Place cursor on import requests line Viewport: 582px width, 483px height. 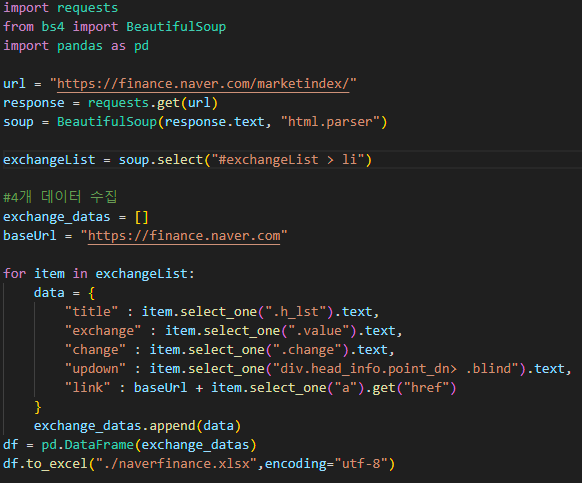point(61,8)
